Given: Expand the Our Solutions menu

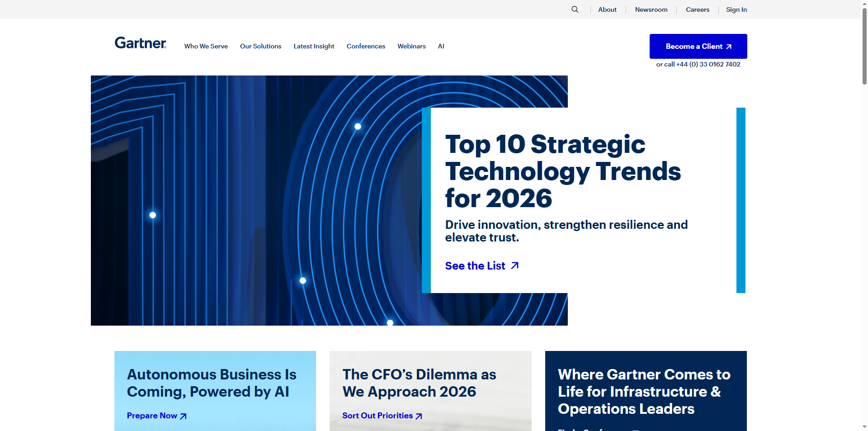Looking at the screenshot, I should coord(260,46).
